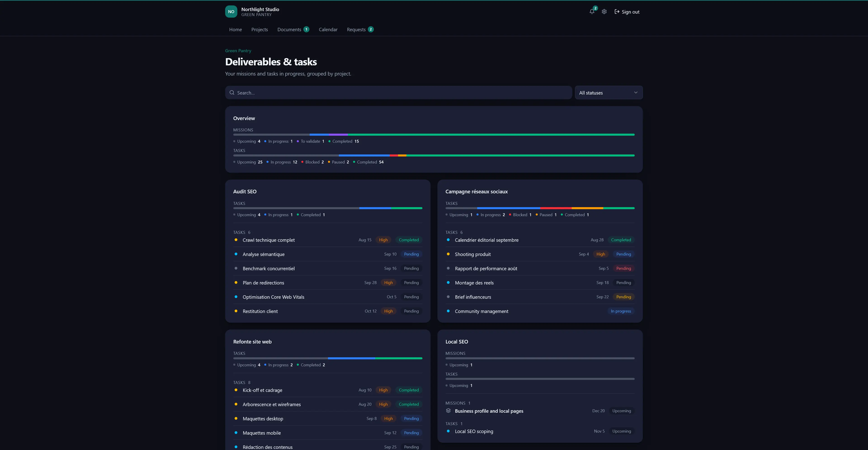Click the Overview tasks progress bar

click(x=434, y=155)
